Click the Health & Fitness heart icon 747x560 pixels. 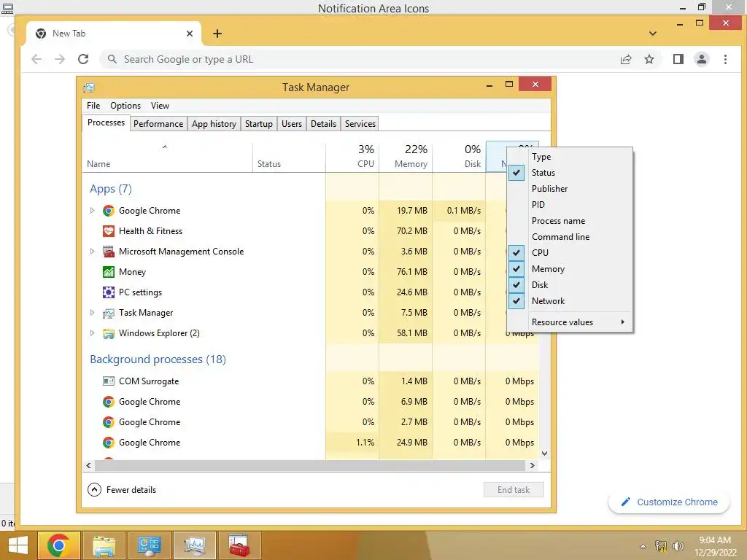point(109,231)
